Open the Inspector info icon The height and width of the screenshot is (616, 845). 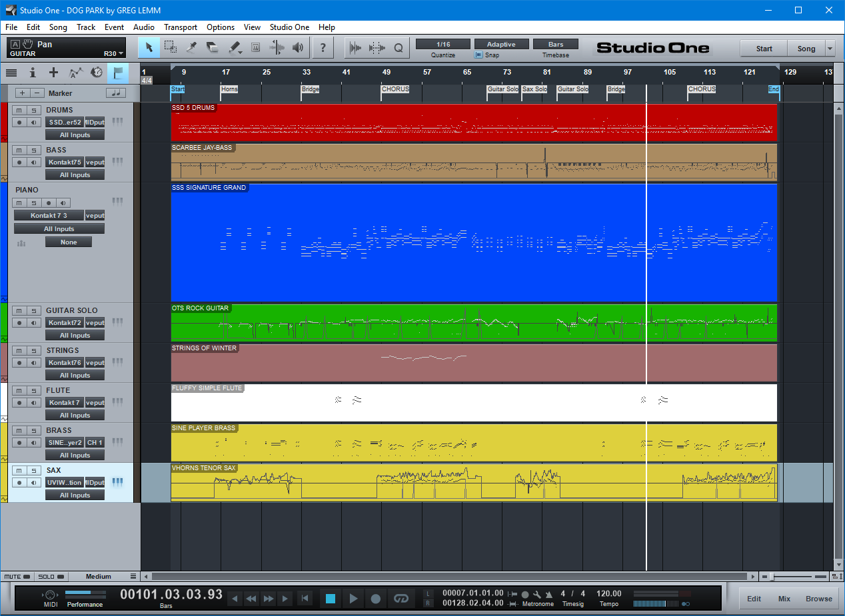coord(33,73)
